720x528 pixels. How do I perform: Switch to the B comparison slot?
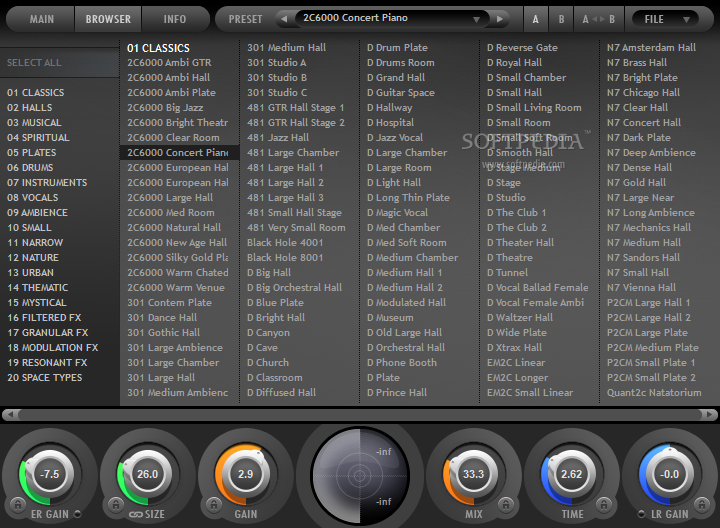pyautogui.click(x=561, y=19)
